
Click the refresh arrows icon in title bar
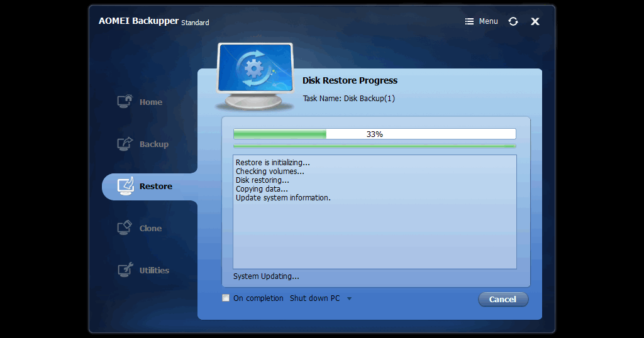(513, 21)
